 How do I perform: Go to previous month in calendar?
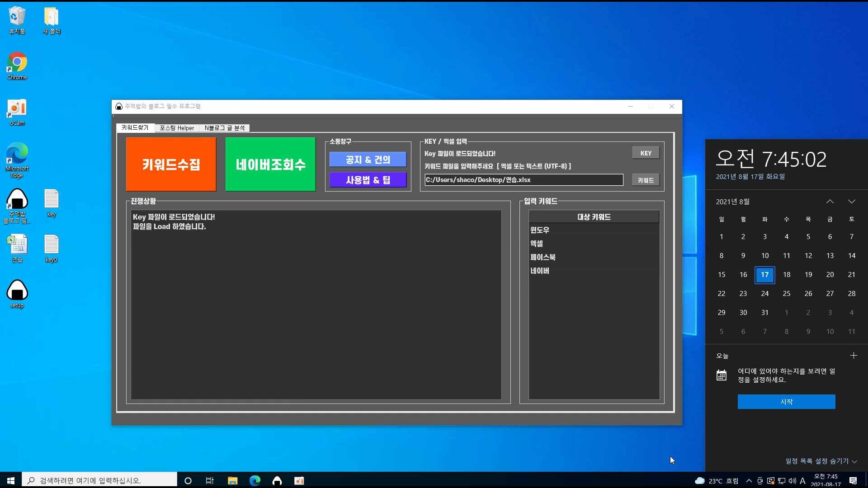pos(830,202)
